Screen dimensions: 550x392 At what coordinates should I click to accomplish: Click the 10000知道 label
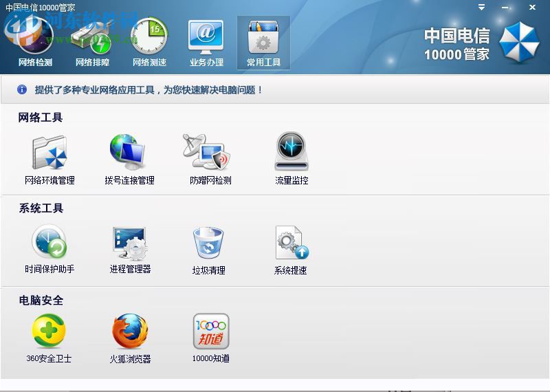[211, 358]
